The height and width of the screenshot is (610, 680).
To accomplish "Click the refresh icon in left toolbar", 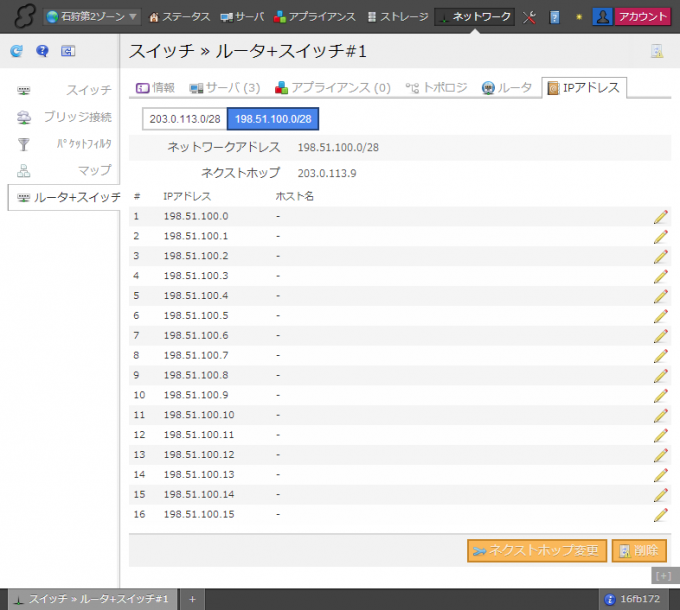I will (16, 51).
